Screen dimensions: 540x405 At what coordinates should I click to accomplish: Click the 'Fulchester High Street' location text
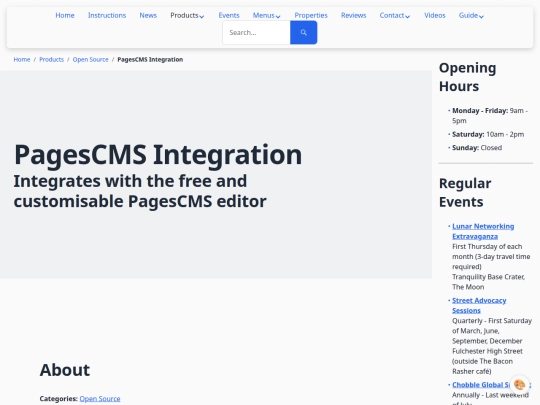pos(487,351)
